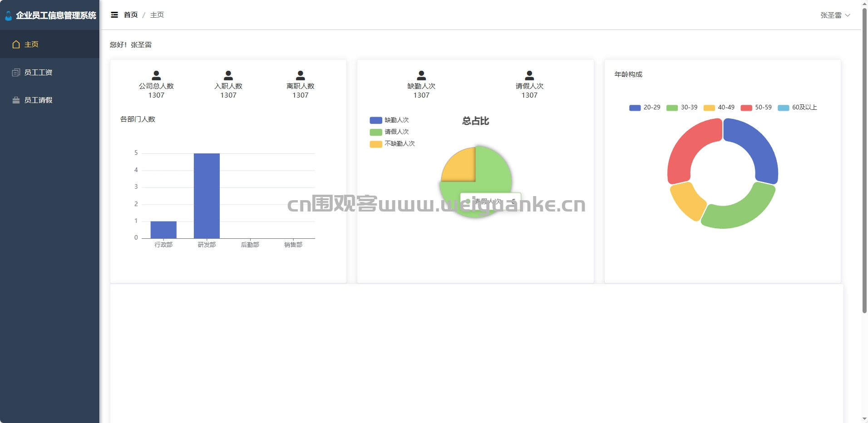This screenshot has height=423, width=868.
Task: Click the person icon above 入职人数
Action: [x=228, y=75]
